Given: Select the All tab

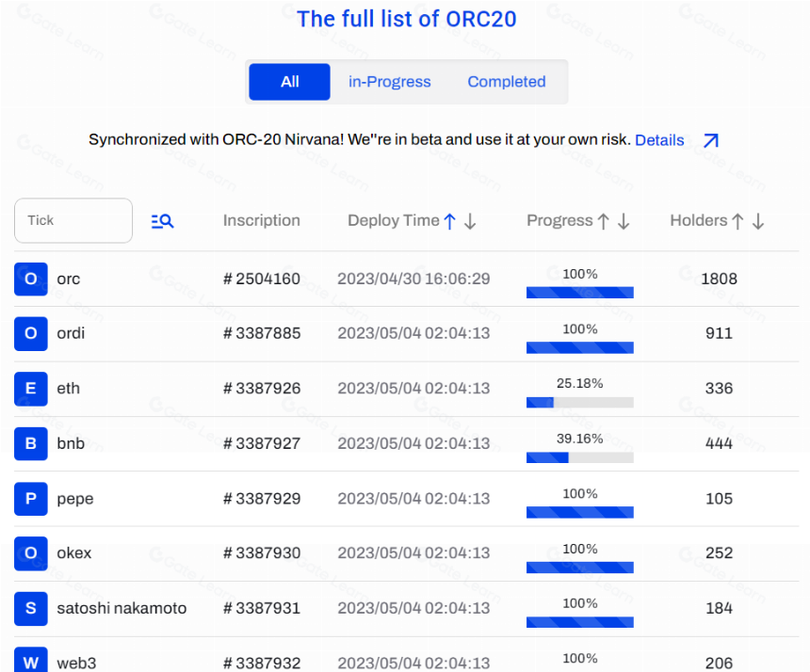Looking at the screenshot, I should point(289,82).
